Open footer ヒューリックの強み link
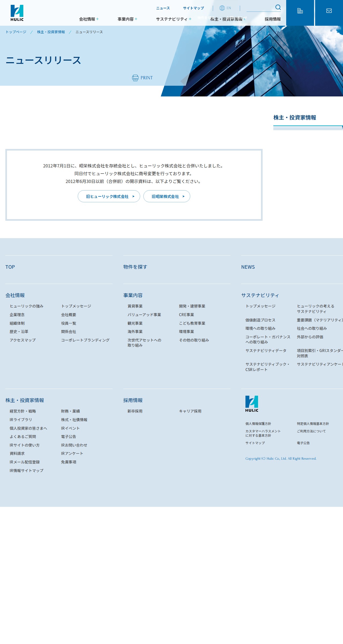This screenshot has height=644, width=343. click(x=27, y=306)
